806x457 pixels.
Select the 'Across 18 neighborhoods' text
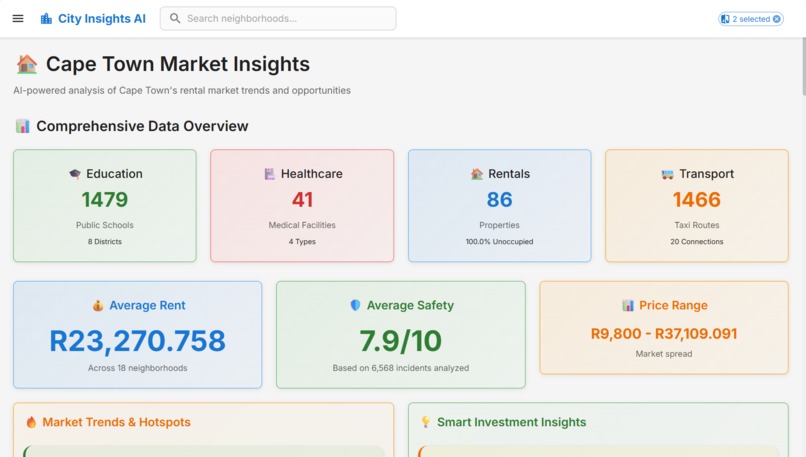[137, 368]
